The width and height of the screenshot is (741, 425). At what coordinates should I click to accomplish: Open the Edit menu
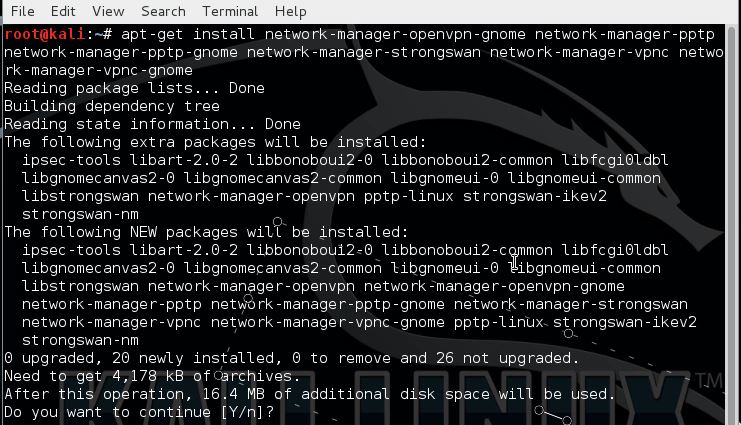(x=63, y=11)
